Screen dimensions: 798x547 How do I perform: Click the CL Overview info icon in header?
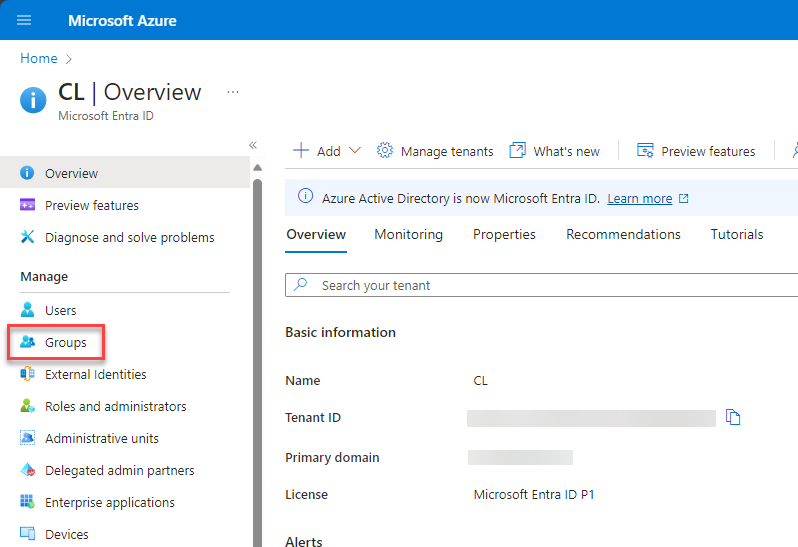coord(33,100)
